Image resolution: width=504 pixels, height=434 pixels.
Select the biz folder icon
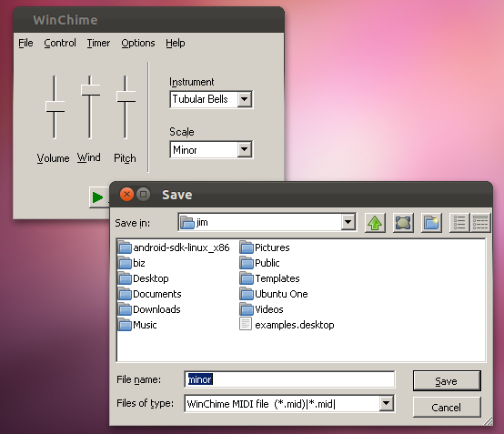125,263
